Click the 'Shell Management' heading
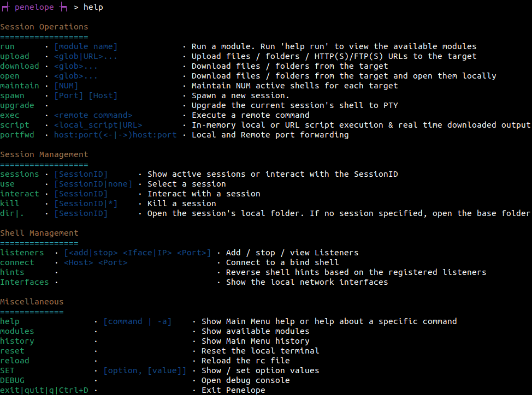This screenshot has width=532, height=395. coord(39,233)
